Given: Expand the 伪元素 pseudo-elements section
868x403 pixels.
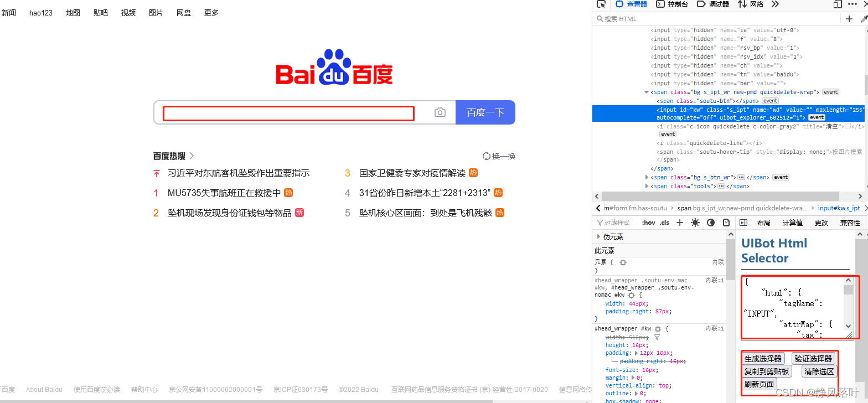Looking at the screenshot, I should (x=598, y=236).
